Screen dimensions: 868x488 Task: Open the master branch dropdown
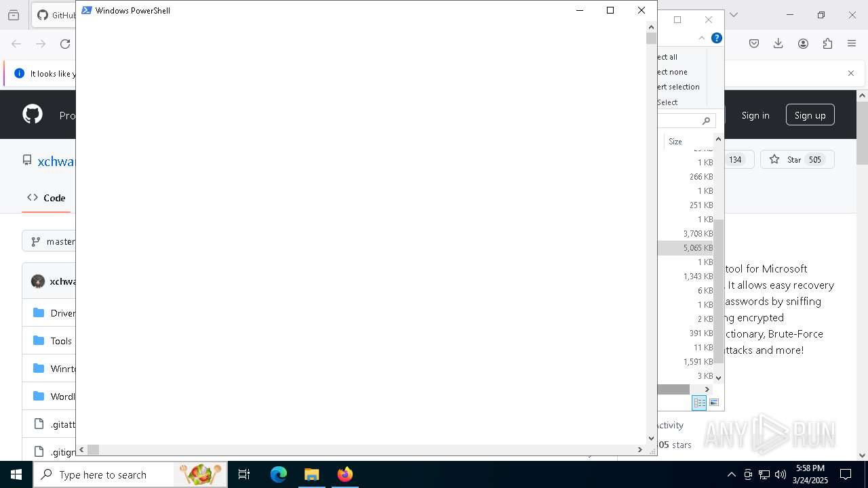[x=53, y=241]
